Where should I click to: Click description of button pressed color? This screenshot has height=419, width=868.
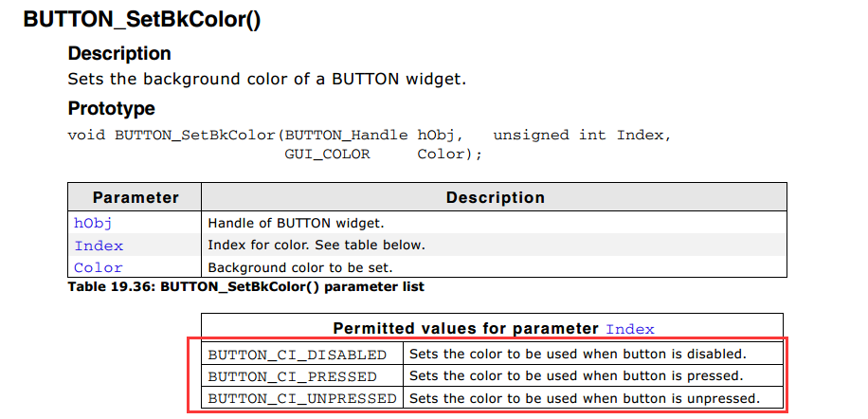pos(576,375)
